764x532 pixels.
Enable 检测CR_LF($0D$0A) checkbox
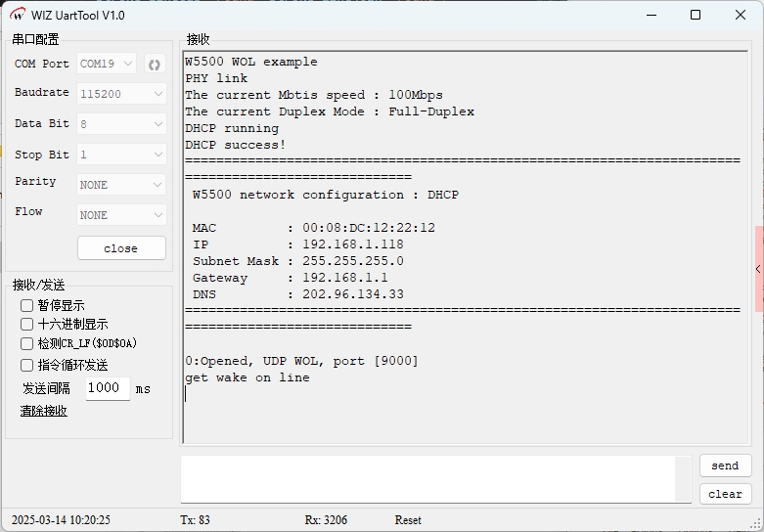tap(27, 344)
